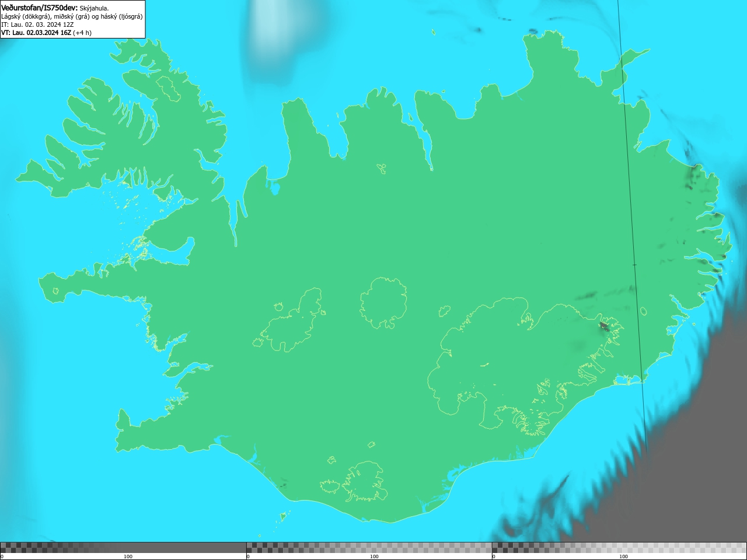The height and width of the screenshot is (560, 747).
Task: Click the light grey high-cloud scale bar
Action: point(619,547)
